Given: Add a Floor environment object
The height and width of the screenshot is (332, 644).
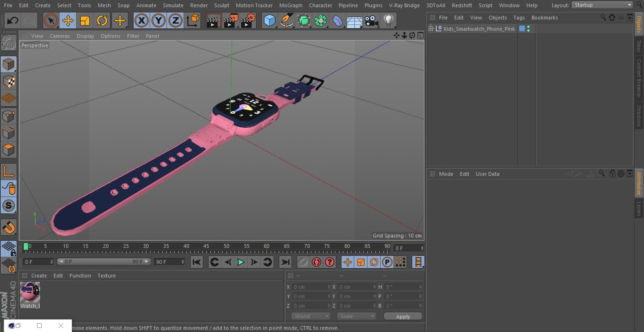Looking at the screenshot, I should [x=355, y=21].
